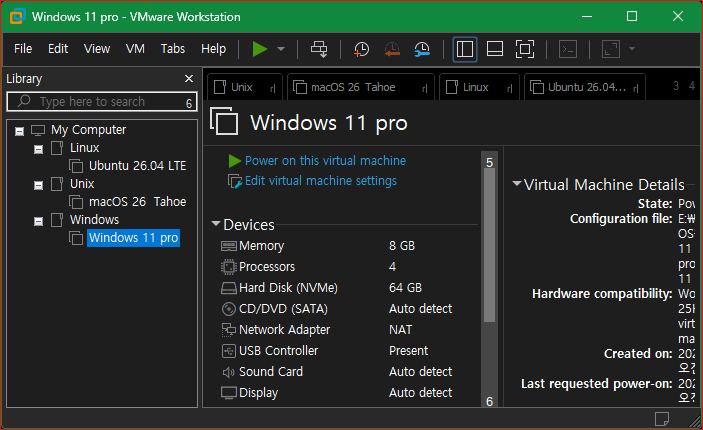
Task: Collapse the Devices section triangle
Action: point(216,223)
